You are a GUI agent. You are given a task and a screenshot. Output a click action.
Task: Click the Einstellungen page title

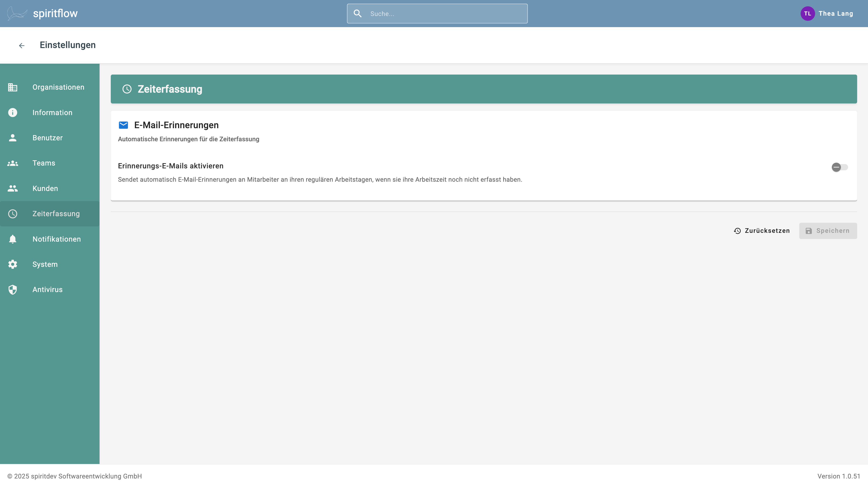pyautogui.click(x=68, y=45)
